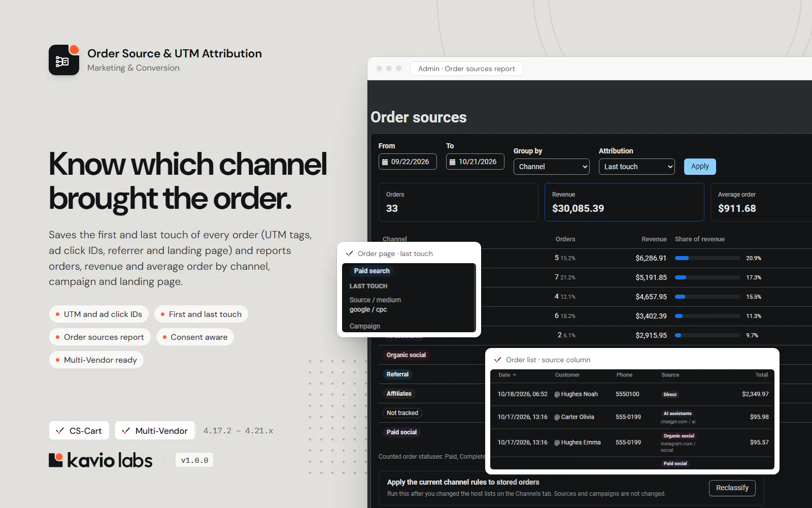The image size is (812, 508).
Task: Click the Paid social channel tag in channel list
Action: [401, 432]
